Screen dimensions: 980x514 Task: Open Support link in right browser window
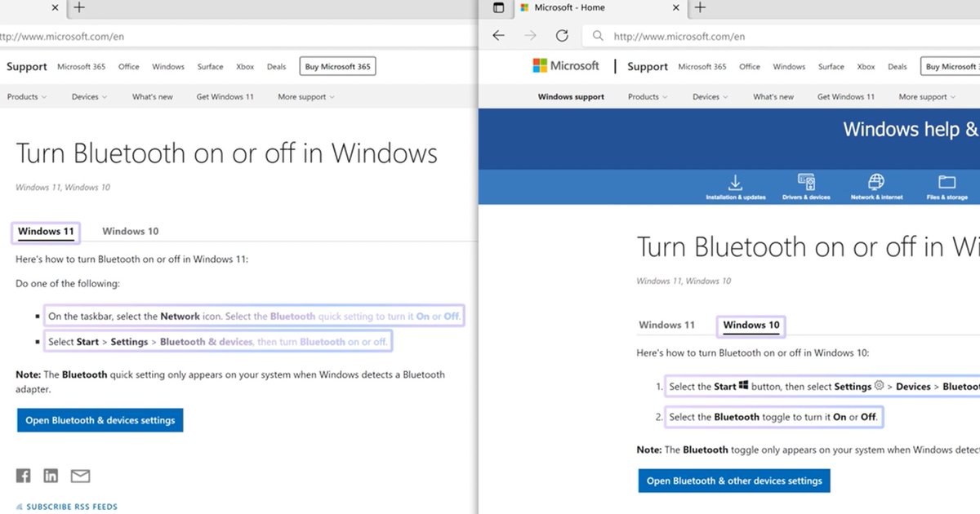tap(648, 67)
